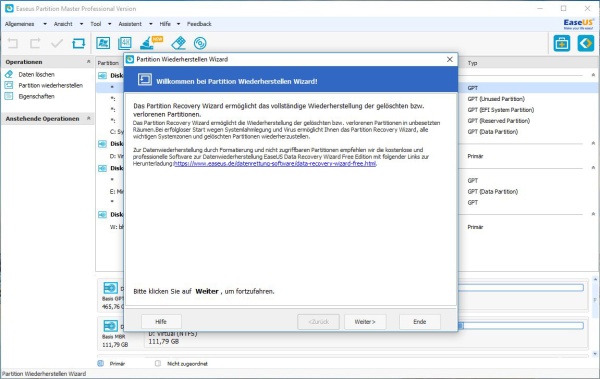Open the Assistent menu
The width and height of the screenshot is (600, 379).
click(130, 24)
